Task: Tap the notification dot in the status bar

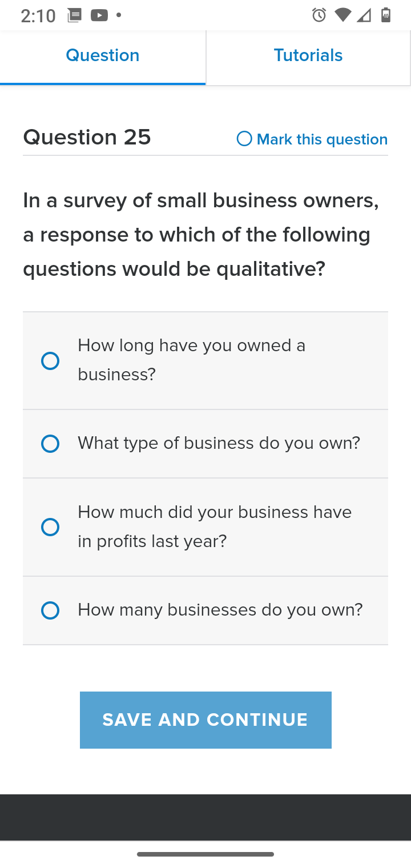Action: click(x=119, y=15)
